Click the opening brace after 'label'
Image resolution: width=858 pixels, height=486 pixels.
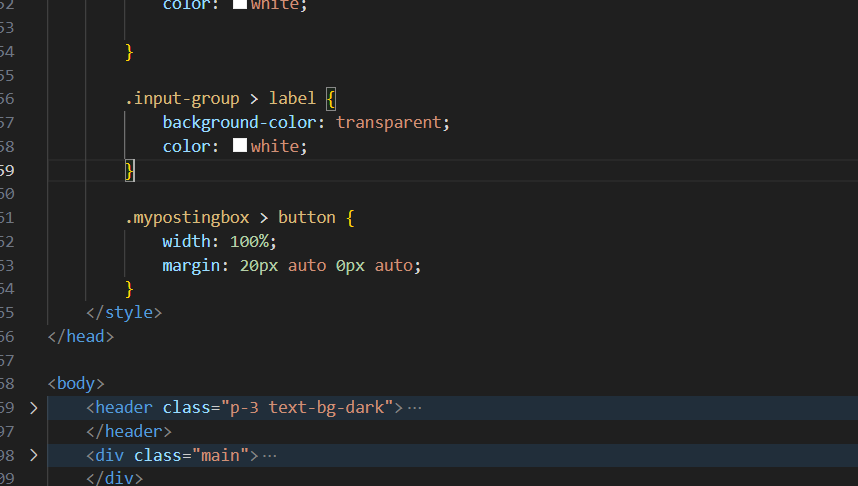pos(331,99)
